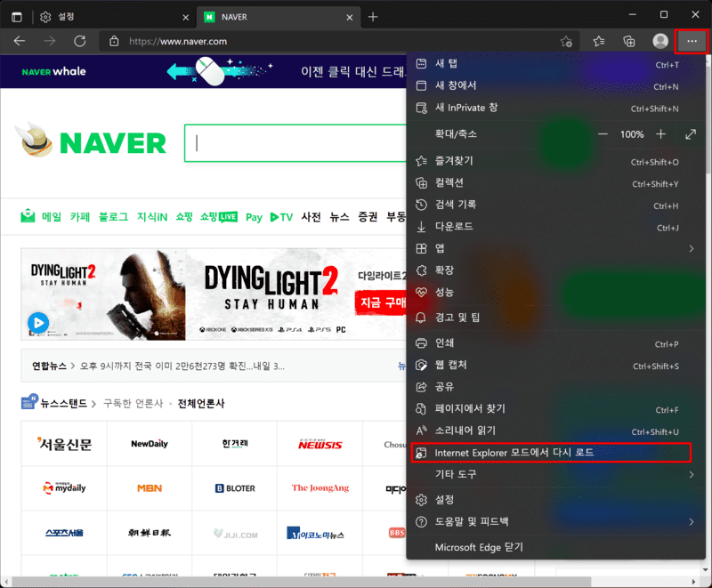The width and height of the screenshot is (712, 588).
Task: Click the NAVER whale banner link
Action: 54,71
